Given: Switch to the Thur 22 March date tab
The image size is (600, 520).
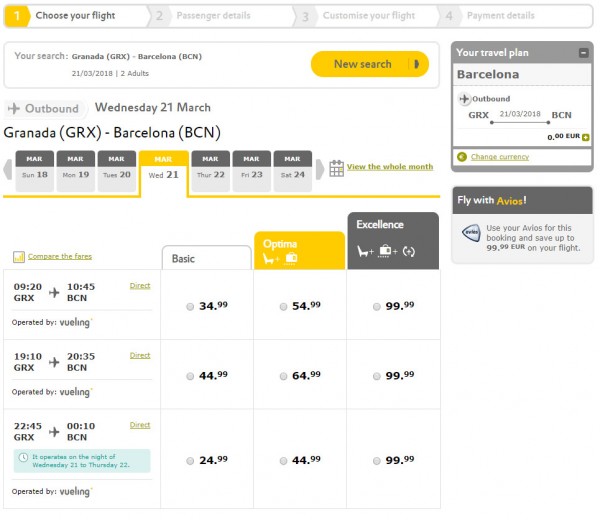Looking at the screenshot, I should tap(210, 171).
